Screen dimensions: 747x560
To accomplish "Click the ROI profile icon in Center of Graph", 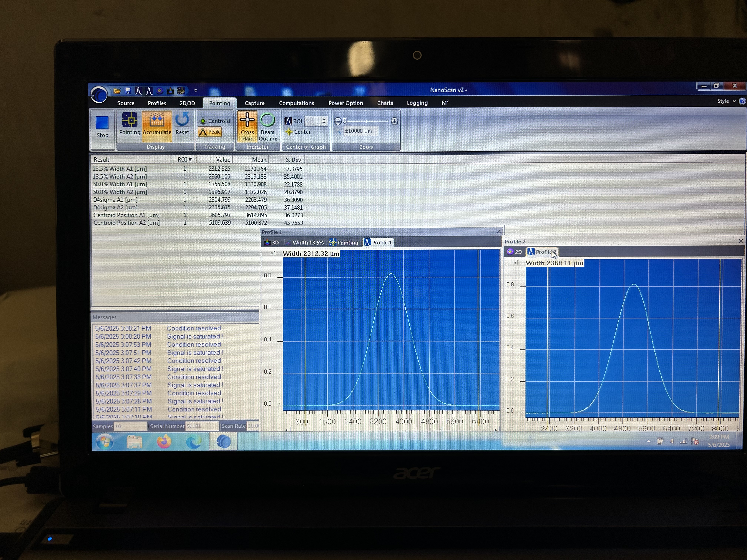I will click(288, 121).
